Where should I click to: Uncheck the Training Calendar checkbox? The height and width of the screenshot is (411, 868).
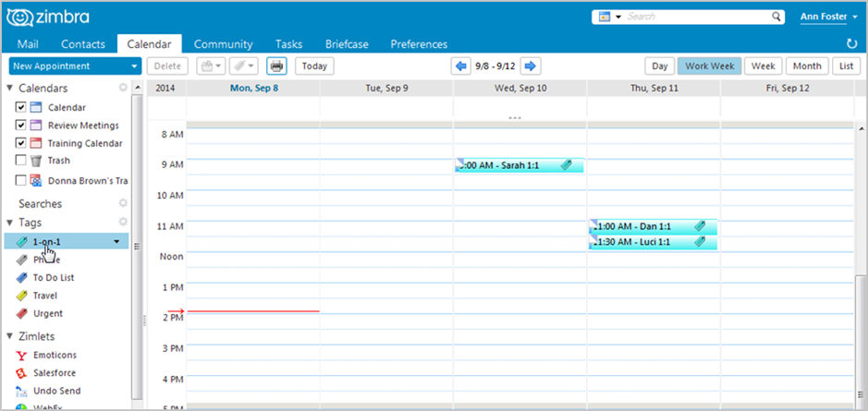click(20, 143)
